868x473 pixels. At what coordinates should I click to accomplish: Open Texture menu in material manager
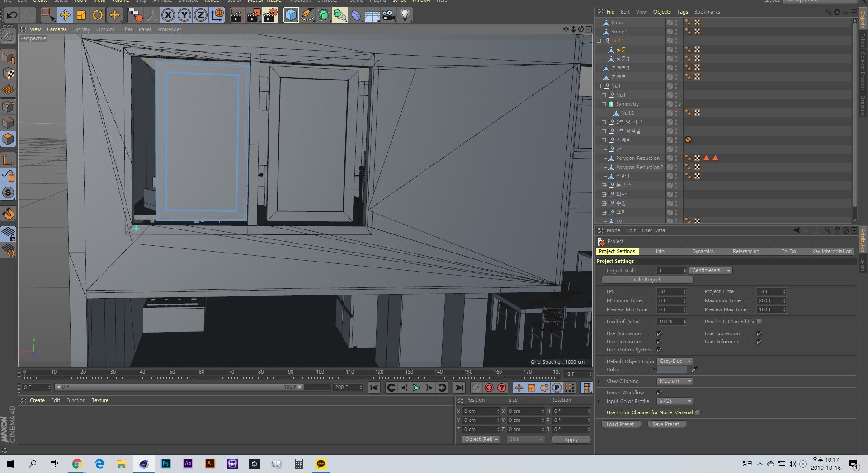pyautogui.click(x=100, y=400)
